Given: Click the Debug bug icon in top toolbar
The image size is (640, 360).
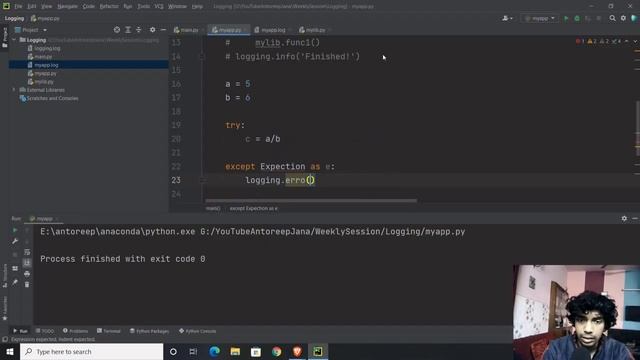Looking at the screenshot, I should pyautogui.click(x=577, y=18).
